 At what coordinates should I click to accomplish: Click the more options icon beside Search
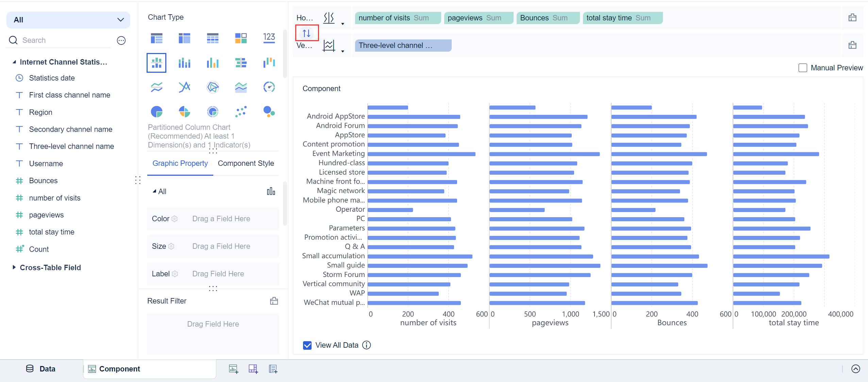pyautogui.click(x=121, y=40)
